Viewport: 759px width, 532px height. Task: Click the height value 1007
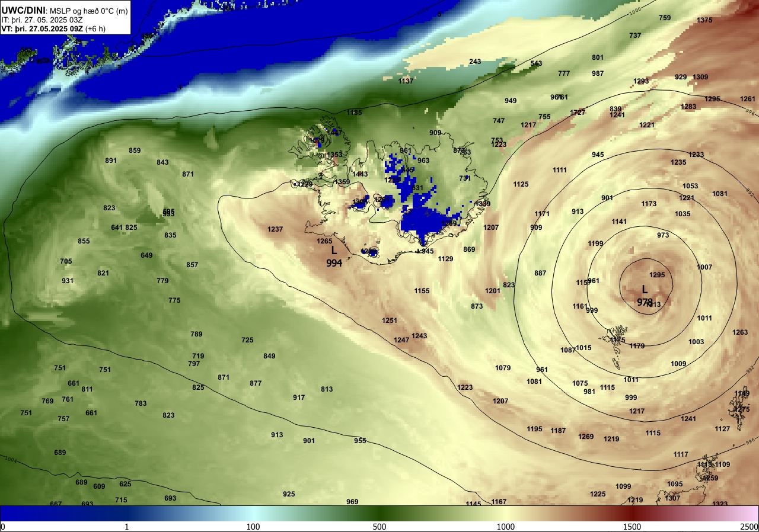click(x=704, y=267)
